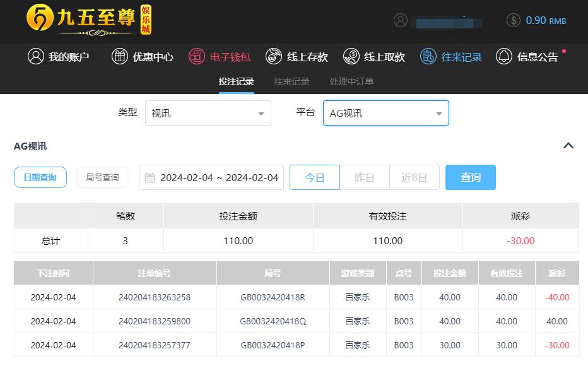Click the calendar icon in date field

pyautogui.click(x=150, y=177)
